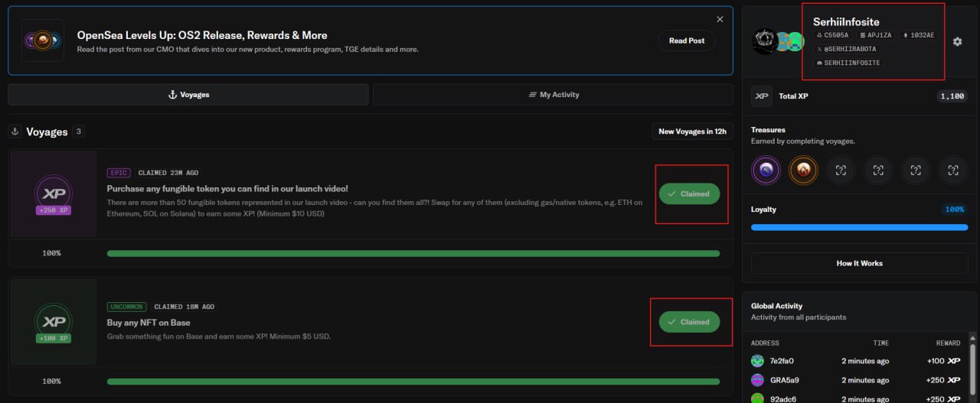Select the purple treasure badge
980x403 pixels.
coord(766,170)
